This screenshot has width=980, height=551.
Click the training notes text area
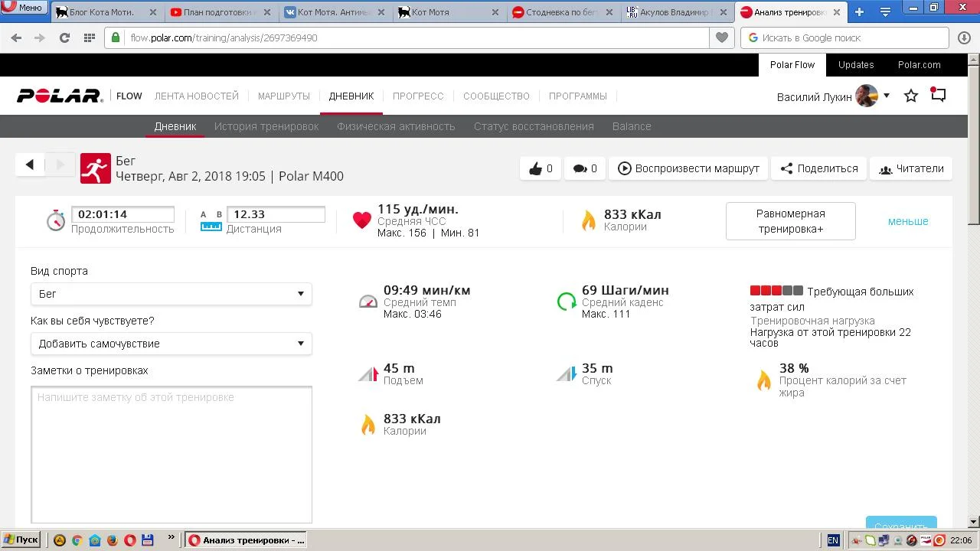tap(171, 455)
